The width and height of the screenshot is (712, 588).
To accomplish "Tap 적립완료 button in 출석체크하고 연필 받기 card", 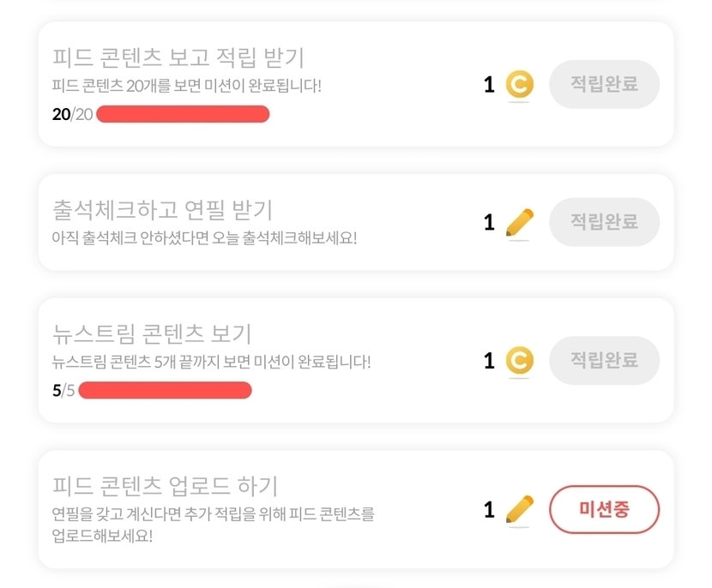I will click(604, 222).
